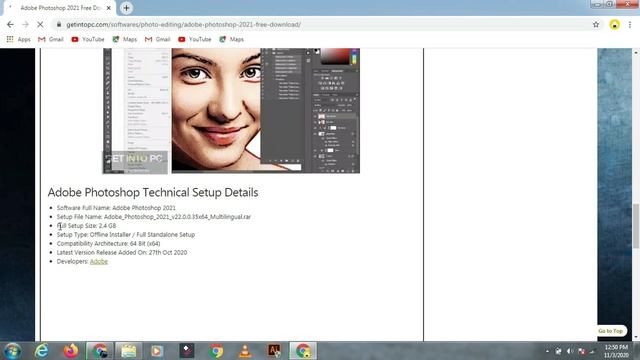This screenshot has width=640, height=360.
Task: Open the volume speaker tray icon
Action: click(x=570, y=351)
